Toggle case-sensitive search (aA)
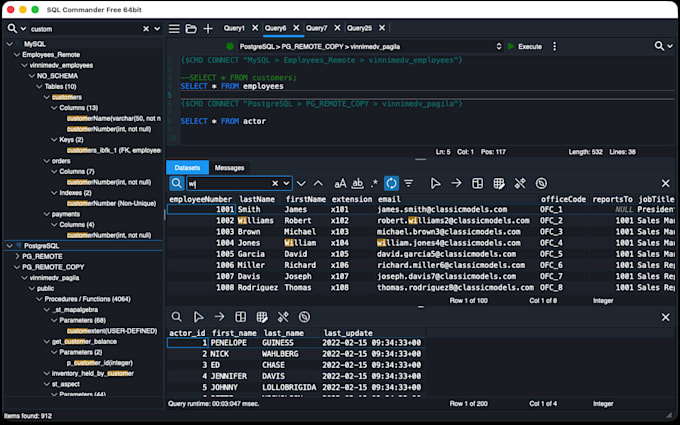680x425 pixels. [x=340, y=183]
